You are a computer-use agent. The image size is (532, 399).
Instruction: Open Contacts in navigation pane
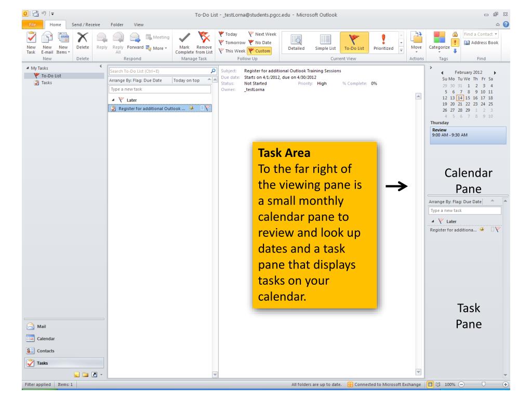[x=64, y=351]
